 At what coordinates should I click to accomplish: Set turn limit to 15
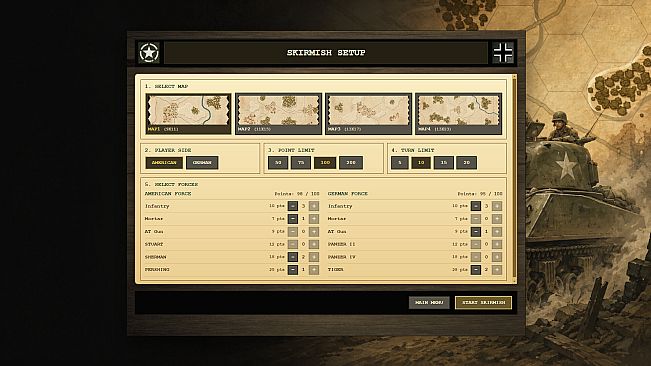[x=443, y=163]
